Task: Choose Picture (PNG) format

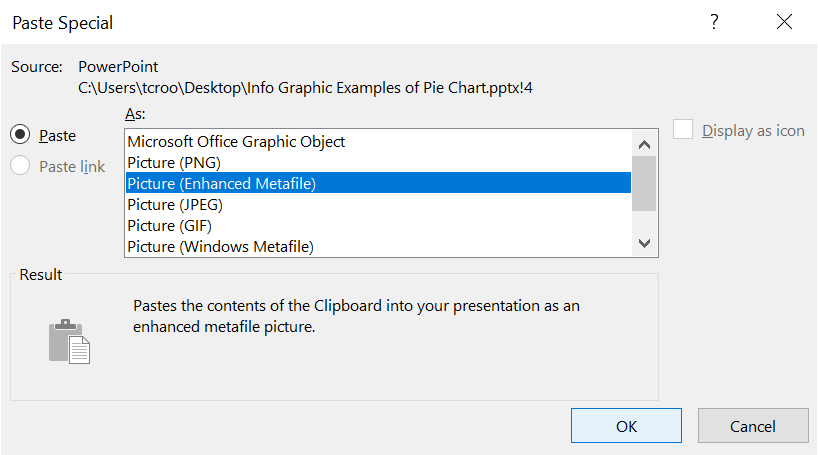Action: click(x=174, y=162)
